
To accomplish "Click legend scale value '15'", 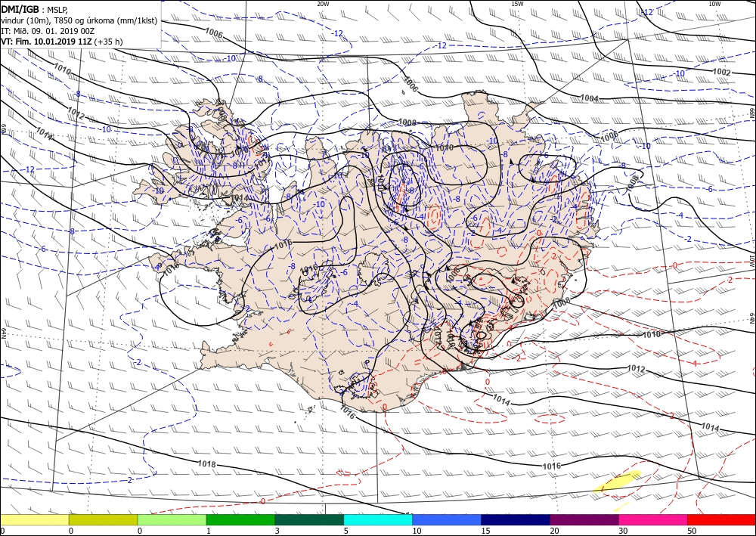I will (x=486, y=531).
